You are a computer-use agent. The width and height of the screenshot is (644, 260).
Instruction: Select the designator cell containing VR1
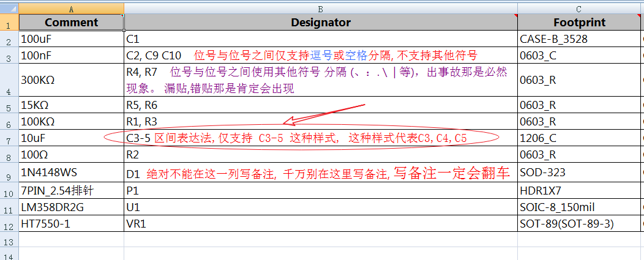[x=320, y=224]
